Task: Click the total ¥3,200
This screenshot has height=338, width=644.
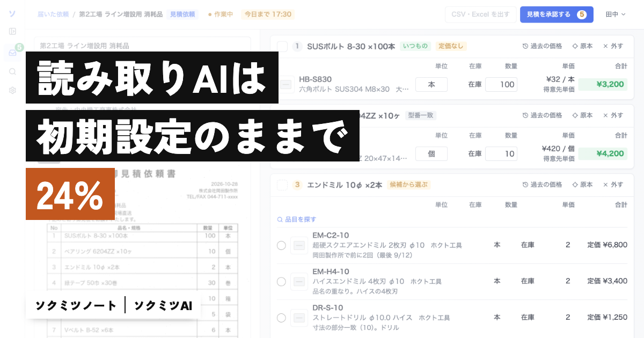Action: tap(603, 84)
